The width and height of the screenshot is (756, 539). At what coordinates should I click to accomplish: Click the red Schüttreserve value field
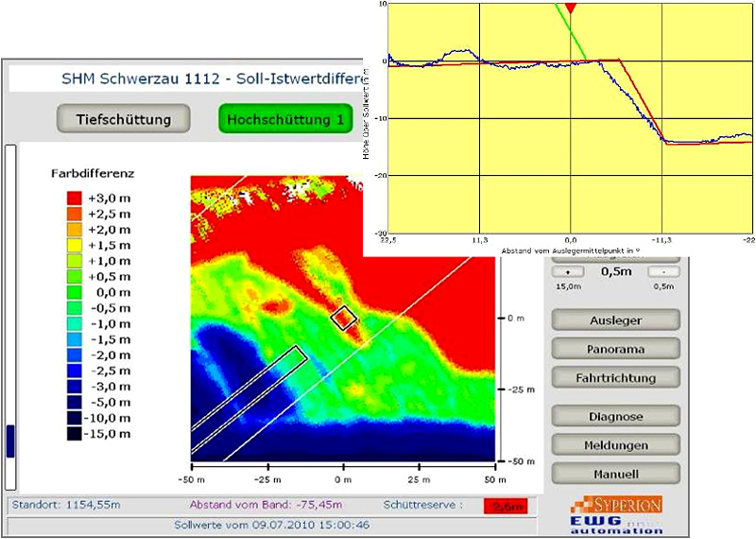(x=504, y=506)
